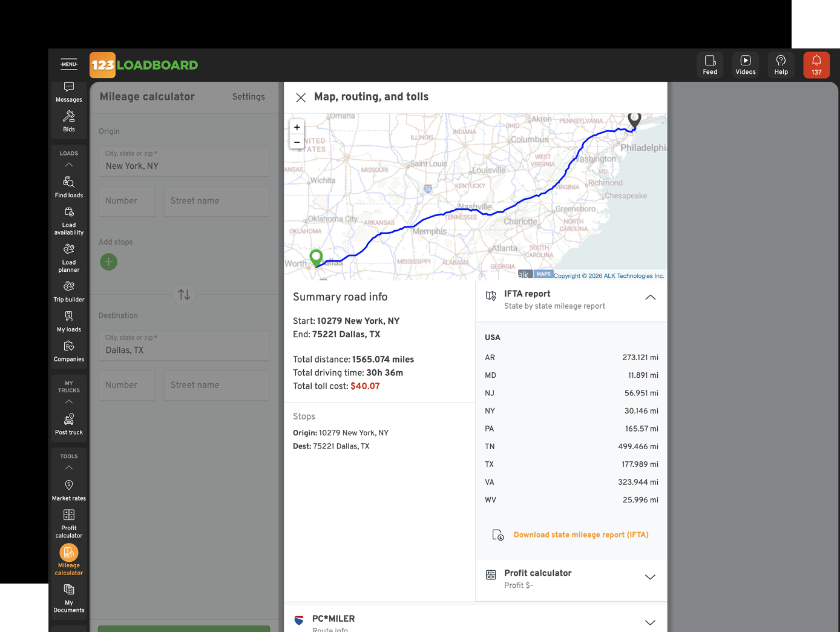
Task: Open Mileage calculator Settings
Action: point(249,97)
